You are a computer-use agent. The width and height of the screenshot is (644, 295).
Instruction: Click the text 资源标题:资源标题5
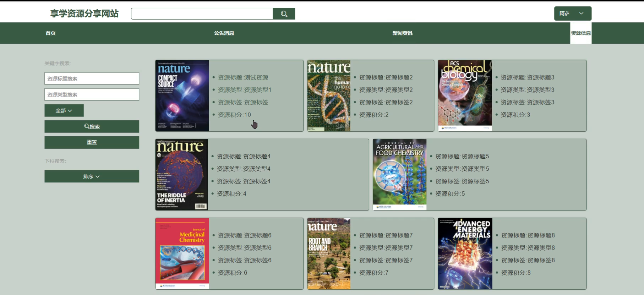click(462, 156)
